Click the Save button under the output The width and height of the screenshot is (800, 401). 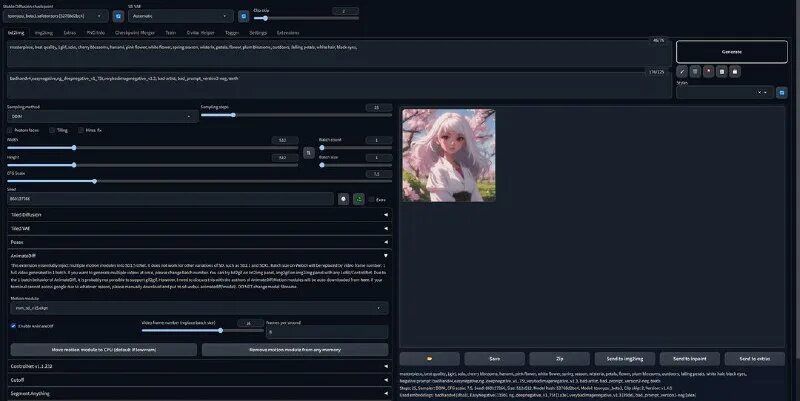494,359
